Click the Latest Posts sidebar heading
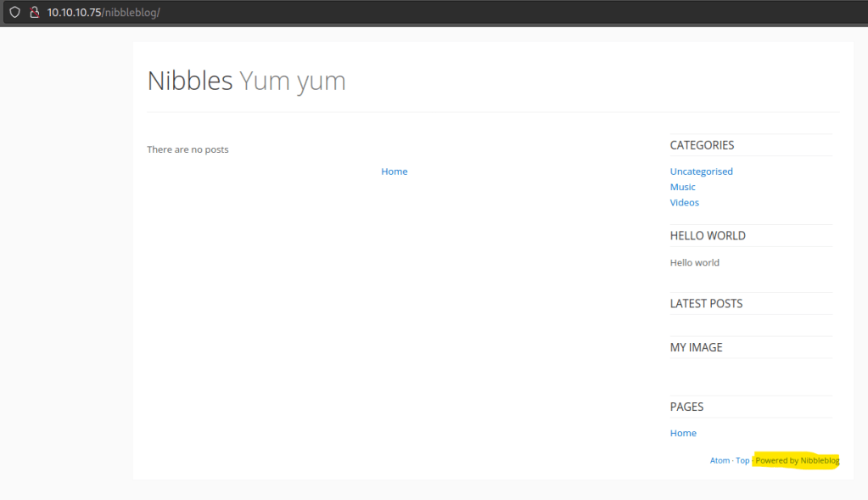Image resolution: width=868 pixels, height=500 pixels. [x=706, y=304]
